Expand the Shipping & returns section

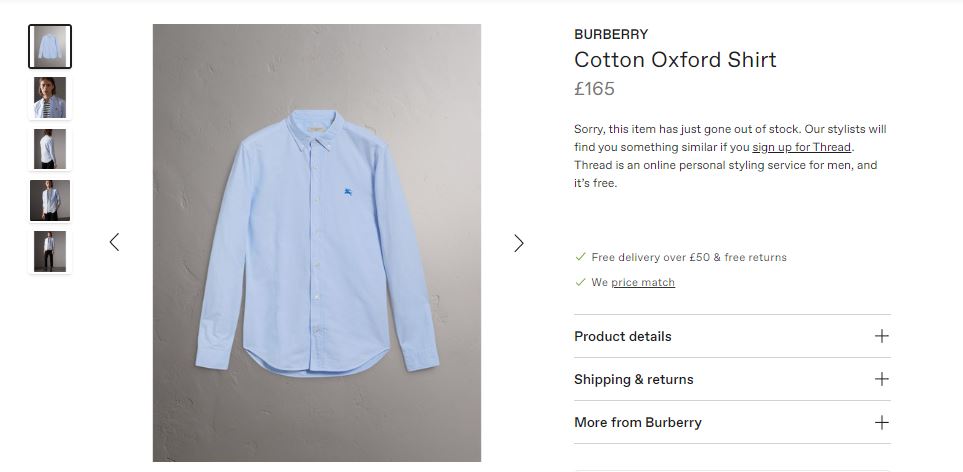[634, 379]
